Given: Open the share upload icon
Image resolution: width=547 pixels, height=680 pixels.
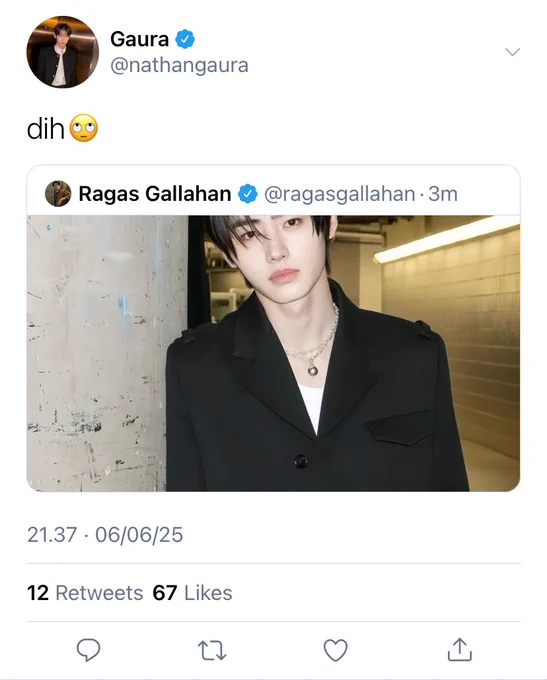Looking at the screenshot, I should (459, 649).
